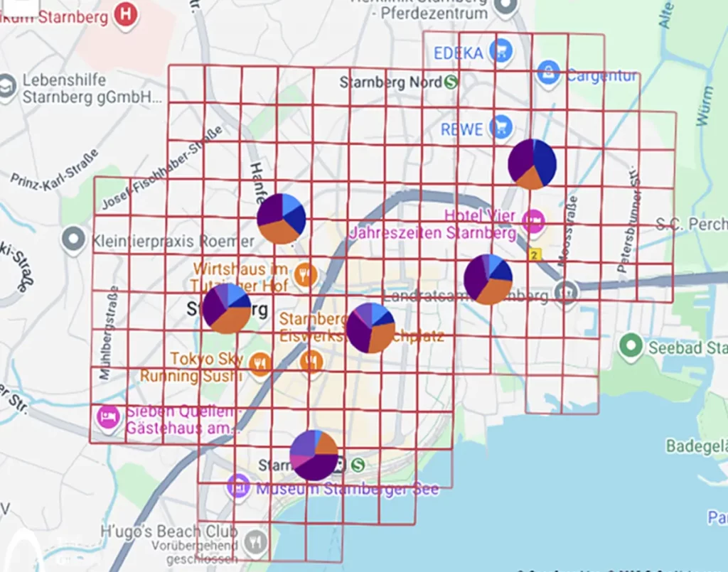
Task: Click the Seebad Starnberg green location pin
Action: click(x=630, y=347)
